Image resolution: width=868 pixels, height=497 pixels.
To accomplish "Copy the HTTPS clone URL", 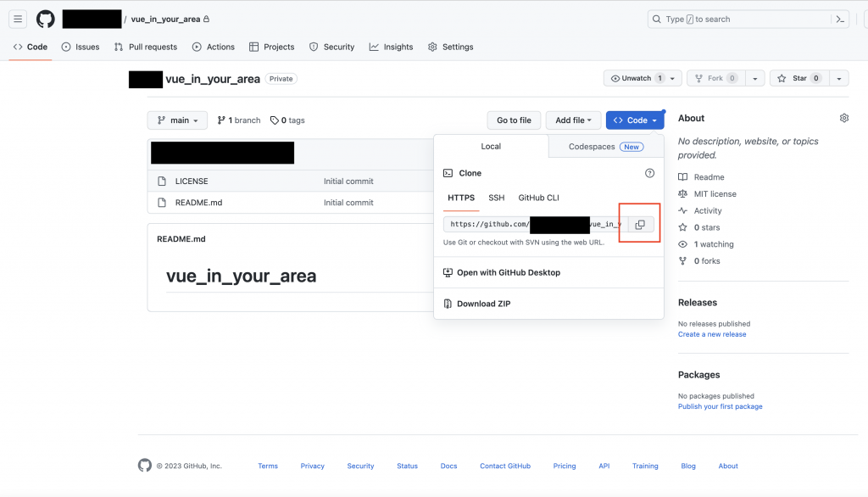I will point(640,224).
